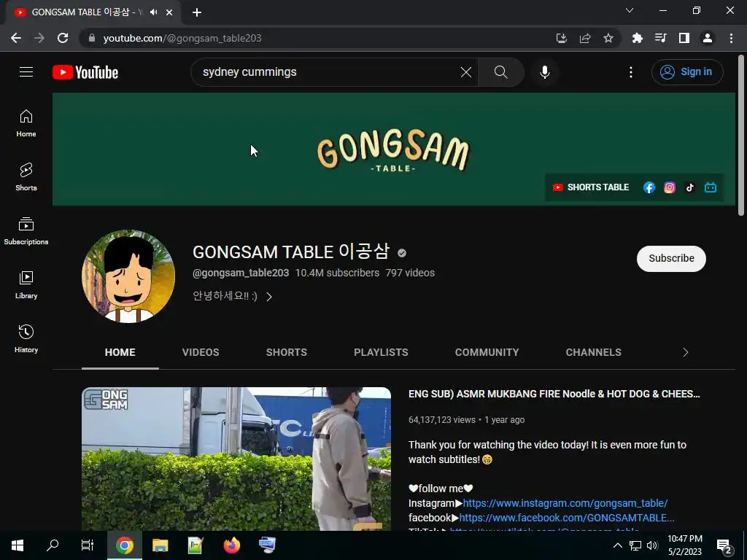Open Shorts in the sidebar
The width and height of the screenshot is (747, 560).
[26, 177]
